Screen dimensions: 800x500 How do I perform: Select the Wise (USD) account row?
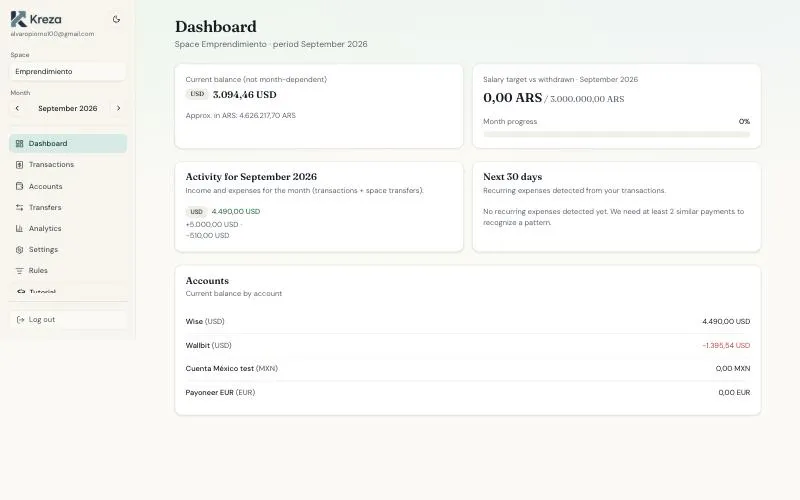tap(467, 321)
